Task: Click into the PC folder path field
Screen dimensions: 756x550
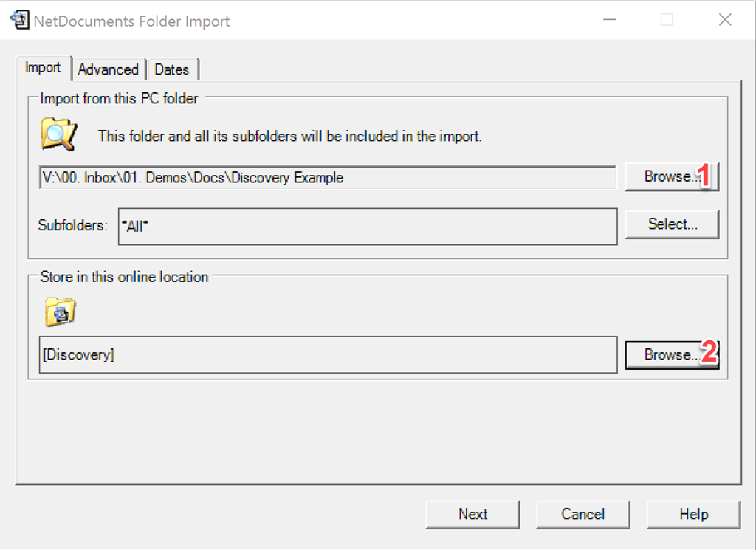Action: [328, 178]
